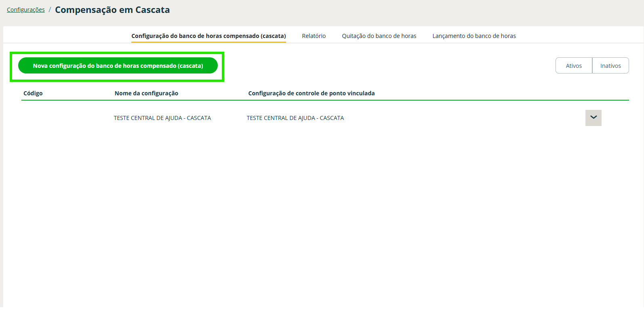Click the breadcrumb slash separator
The image size is (644, 313).
pyautogui.click(x=50, y=10)
